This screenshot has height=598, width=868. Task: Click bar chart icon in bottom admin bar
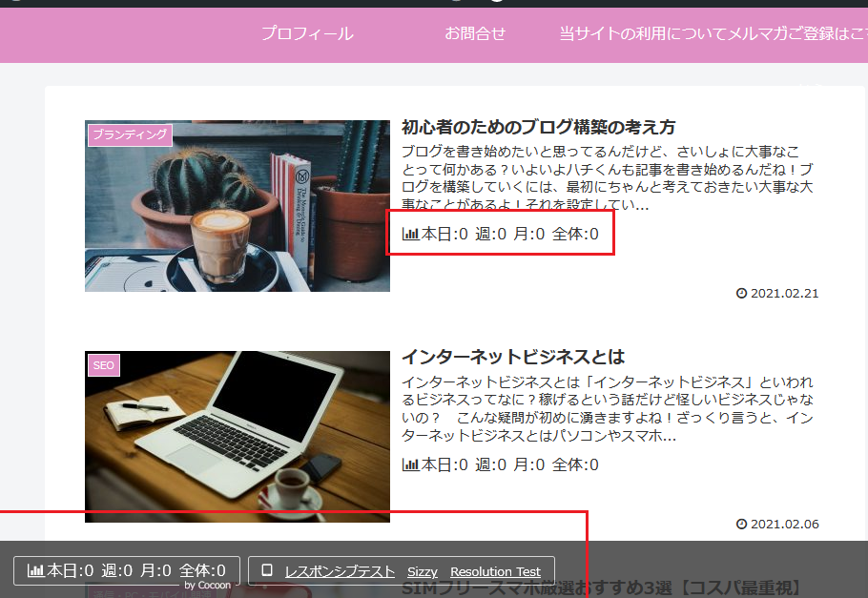pyautogui.click(x=35, y=570)
